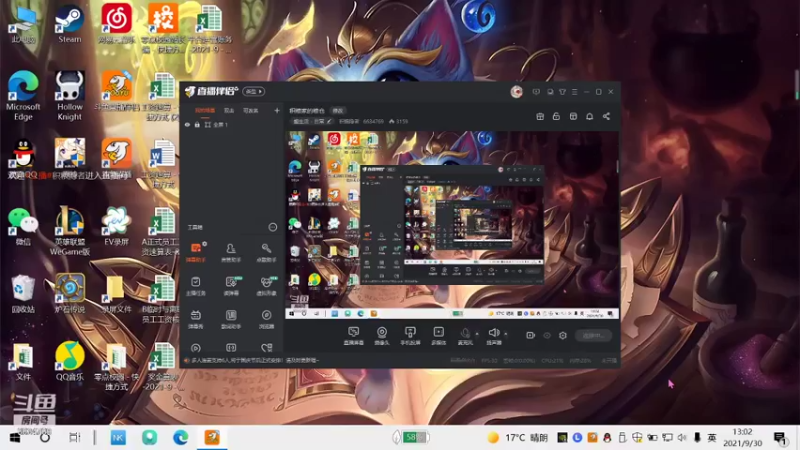Toggle the lock on 全屏 1 source

pos(197,124)
